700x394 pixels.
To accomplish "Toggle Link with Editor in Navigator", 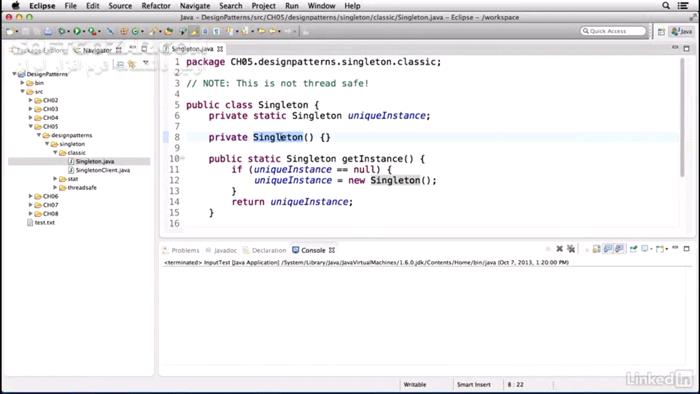I will click(x=131, y=64).
